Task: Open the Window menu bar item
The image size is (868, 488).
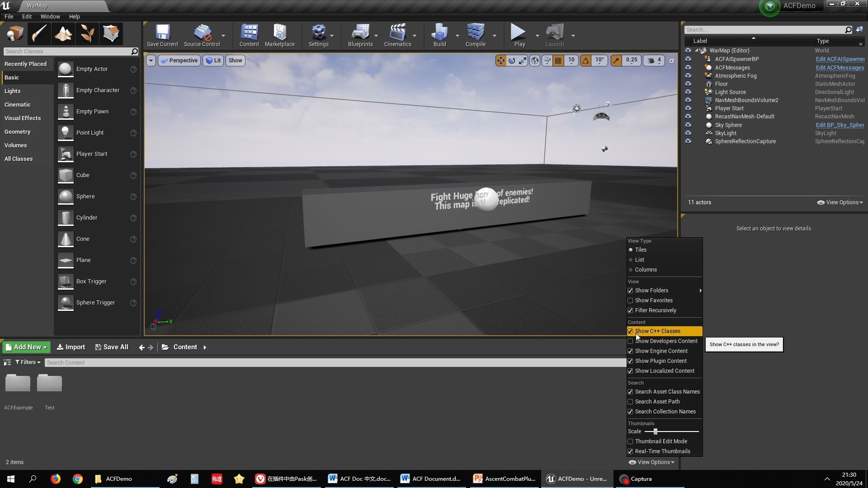Action: pyautogui.click(x=50, y=16)
